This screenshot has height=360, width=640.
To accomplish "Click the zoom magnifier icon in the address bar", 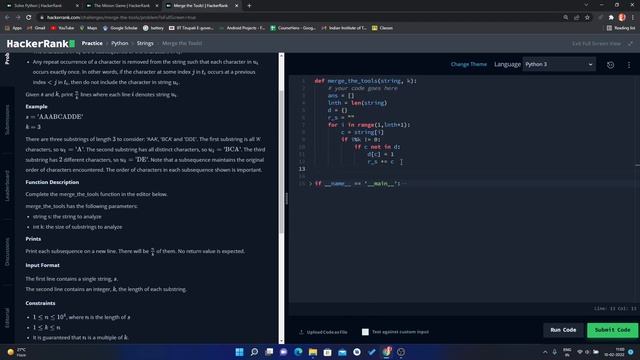I will 566,17.
